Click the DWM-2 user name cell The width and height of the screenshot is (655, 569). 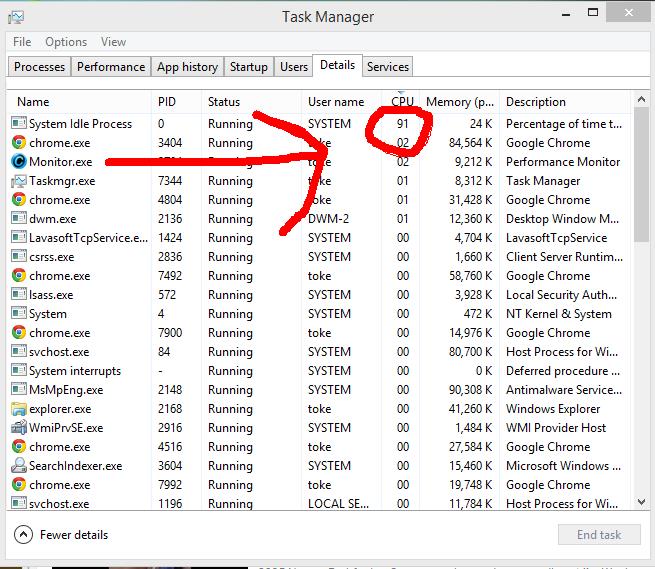click(328, 219)
